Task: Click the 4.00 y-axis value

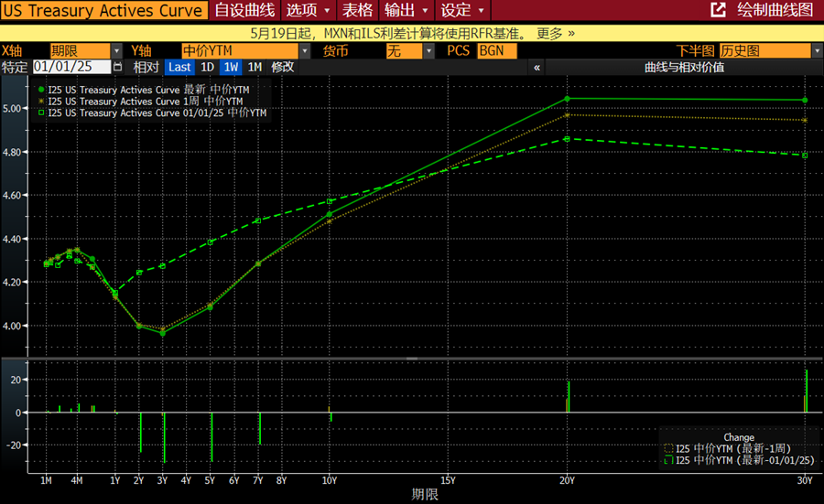Action: click(12, 326)
